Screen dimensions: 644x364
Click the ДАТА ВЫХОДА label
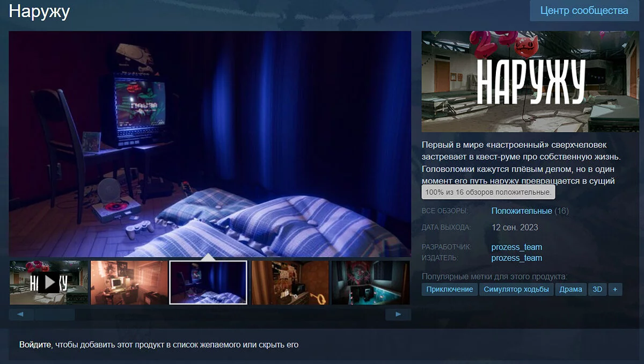[447, 228]
